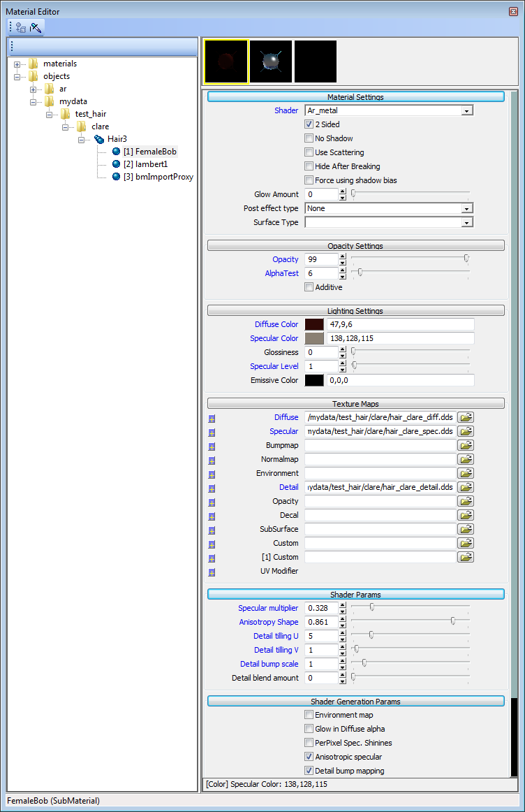Click the Specular multiplier value field
Image resolution: width=525 pixels, height=812 pixels.
coord(321,609)
